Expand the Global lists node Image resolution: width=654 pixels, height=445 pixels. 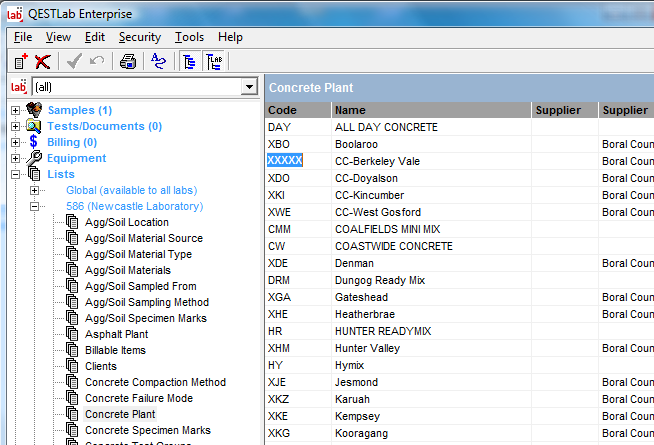pos(35,190)
